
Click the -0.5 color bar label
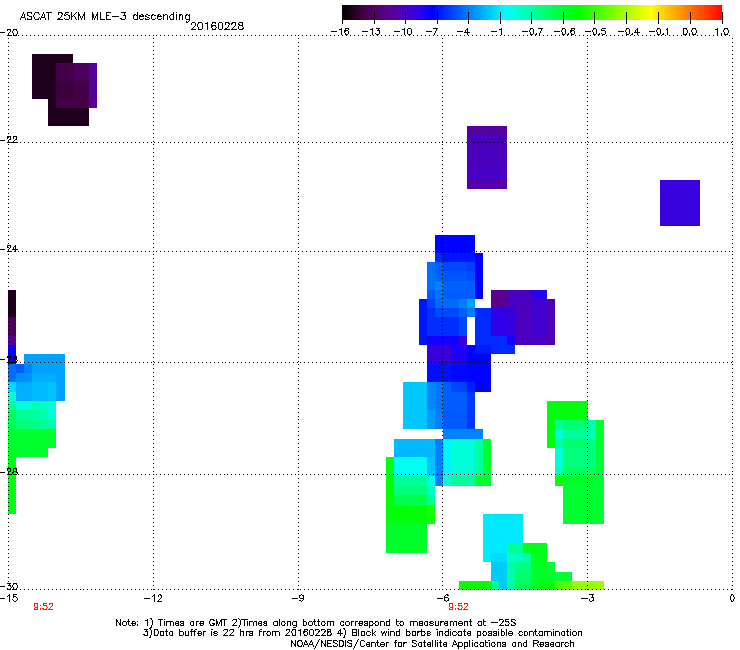(596, 32)
